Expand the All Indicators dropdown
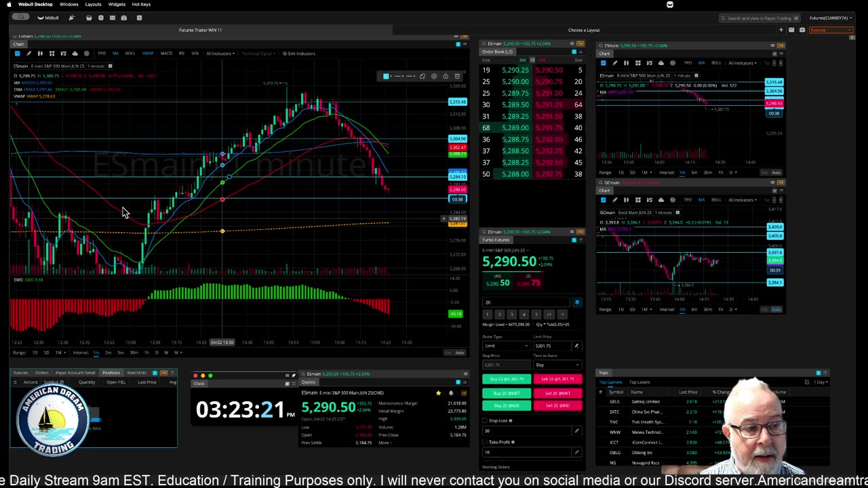Screen dimensions: 868x488 click(x=220, y=54)
